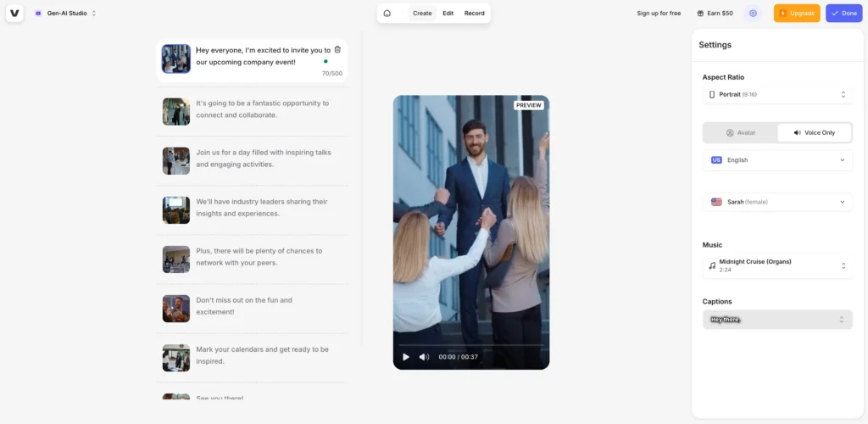
Task: Select the second scene thumbnail
Action: point(176,111)
